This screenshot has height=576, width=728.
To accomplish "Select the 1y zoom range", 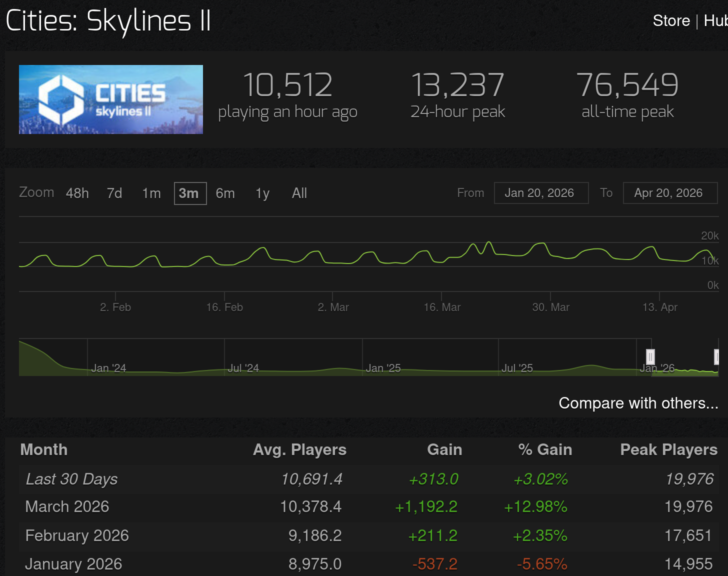I will [262, 193].
